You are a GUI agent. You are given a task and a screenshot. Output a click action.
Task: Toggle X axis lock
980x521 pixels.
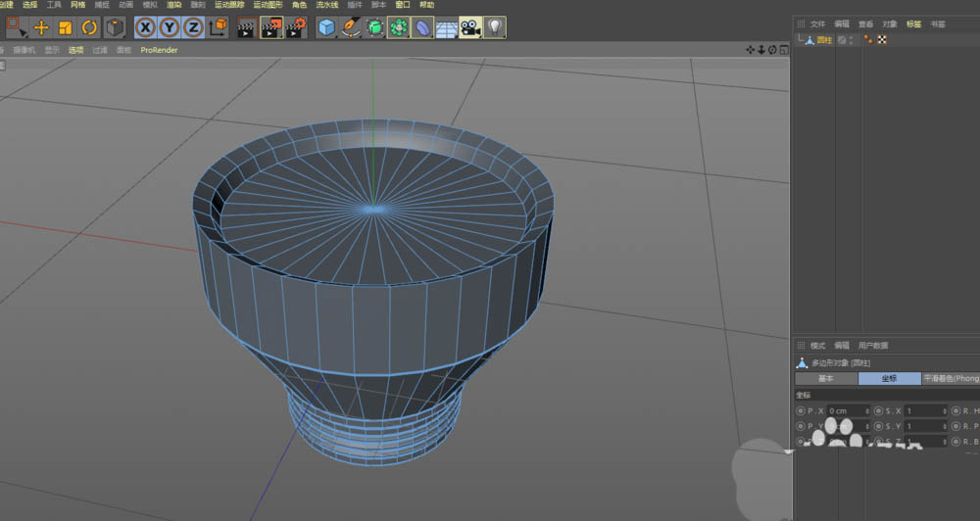[145, 27]
